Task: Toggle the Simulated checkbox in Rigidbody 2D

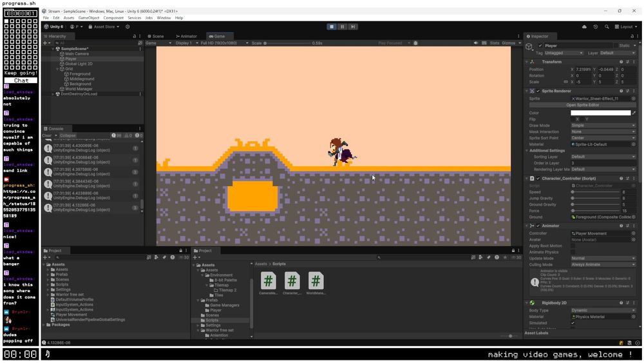Action: [573, 323]
